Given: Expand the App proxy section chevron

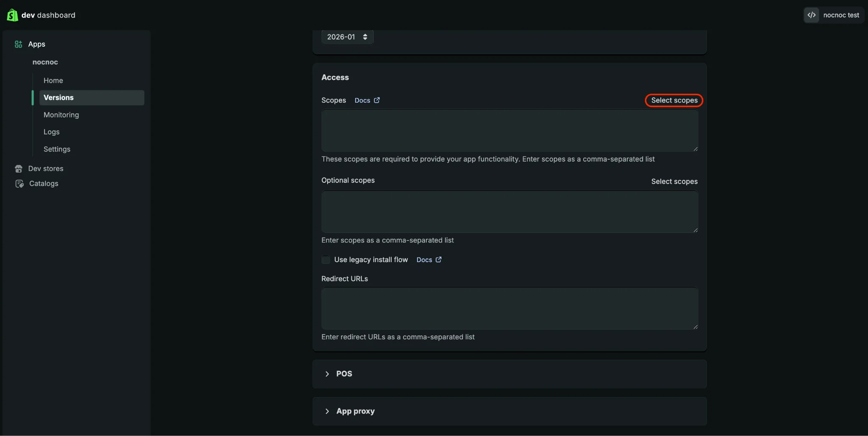Looking at the screenshot, I should (x=327, y=411).
